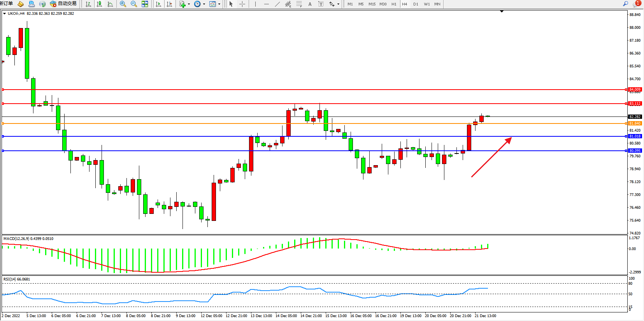The image size is (644, 321).
Task: Click the tile windows icon
Action: point(145,4)
